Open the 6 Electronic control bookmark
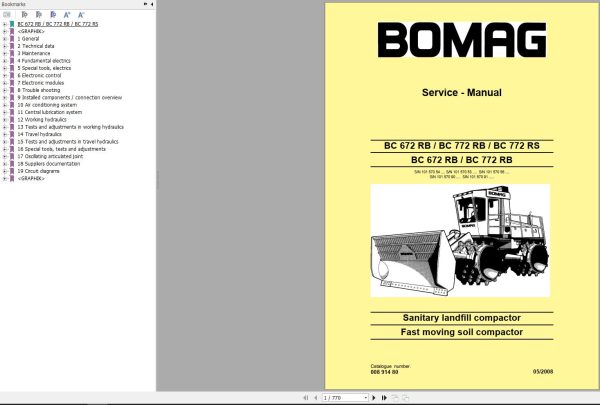Viewport: 600px width, 405px height. coord(39,75)
